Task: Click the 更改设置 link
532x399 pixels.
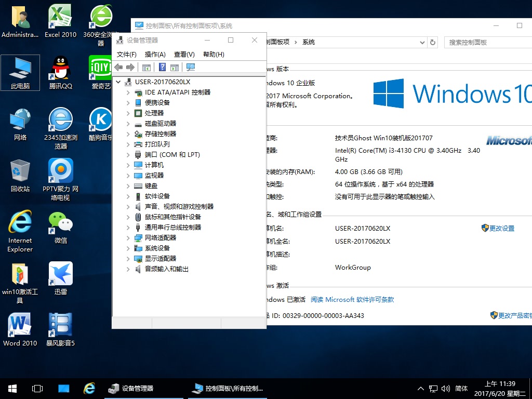Action: [x=502, y=228]
